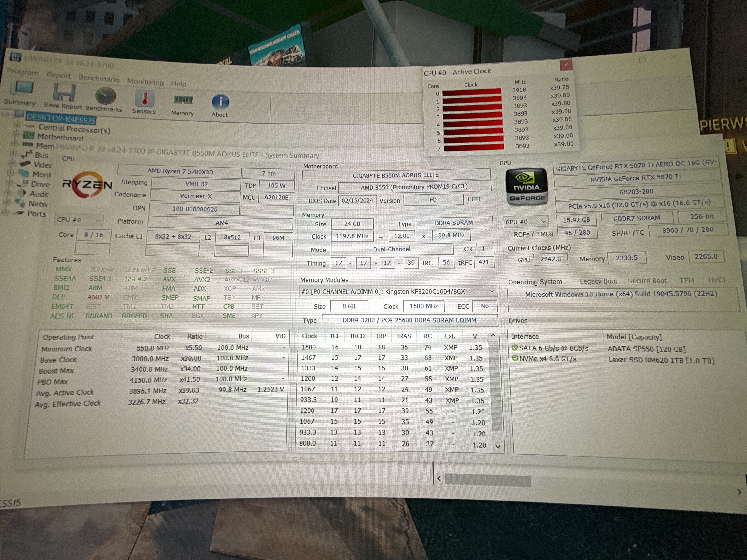Click the Lexar SSD NM620 1TB drive entry
Screen dimensions: 747x560
662,360
